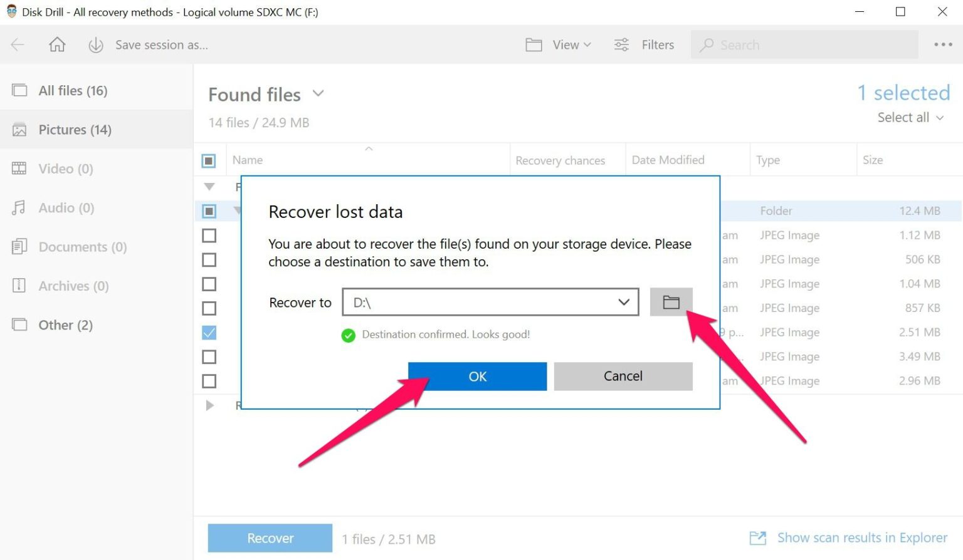Click the Home icon in the toolbar

click(56, 44)
